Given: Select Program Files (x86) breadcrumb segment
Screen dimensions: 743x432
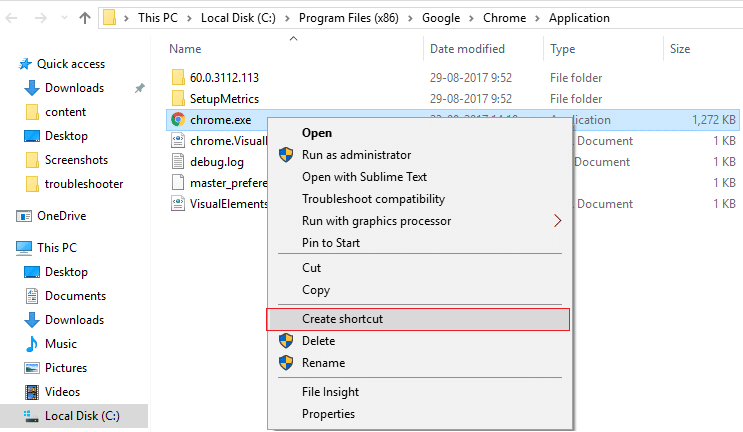Looking at the screenshot, I should pos(348,18).
